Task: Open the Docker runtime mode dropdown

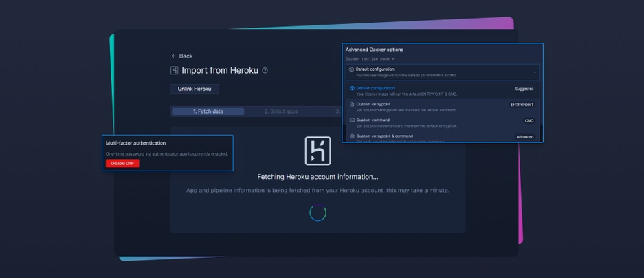Action: coord(443,72)
